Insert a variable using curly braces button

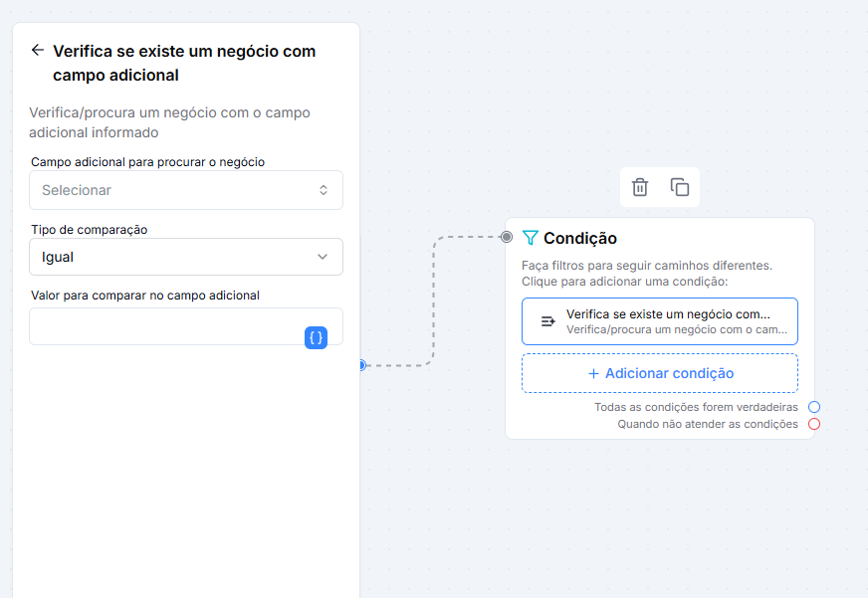point(317,337)
